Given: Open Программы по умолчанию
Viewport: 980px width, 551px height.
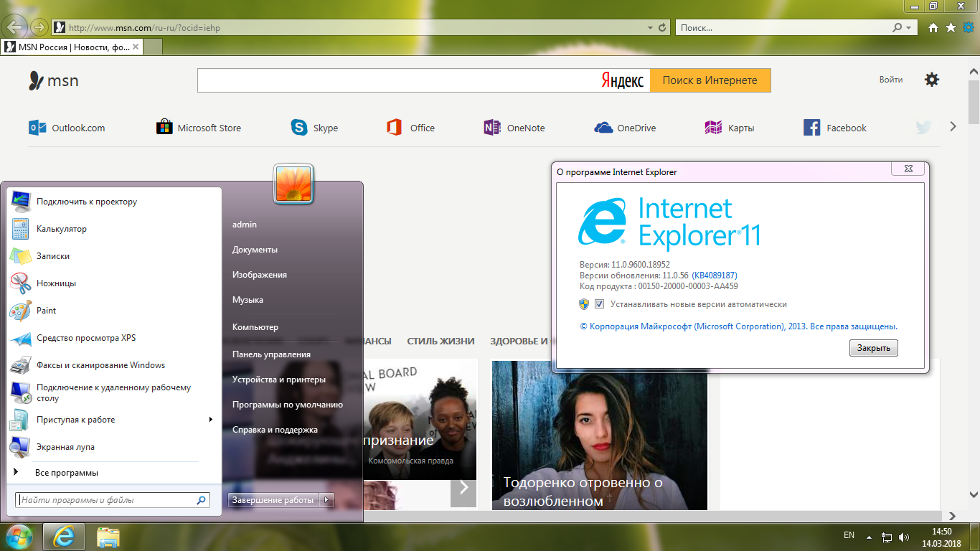Looking at the screenshot, I should 288,405.
